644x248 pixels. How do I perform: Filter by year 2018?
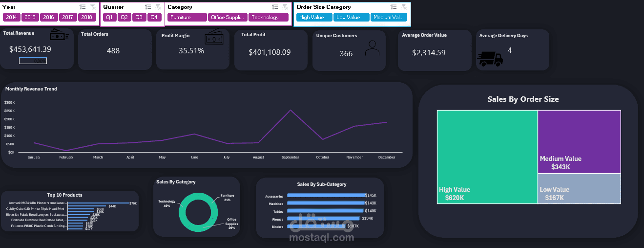86,17
